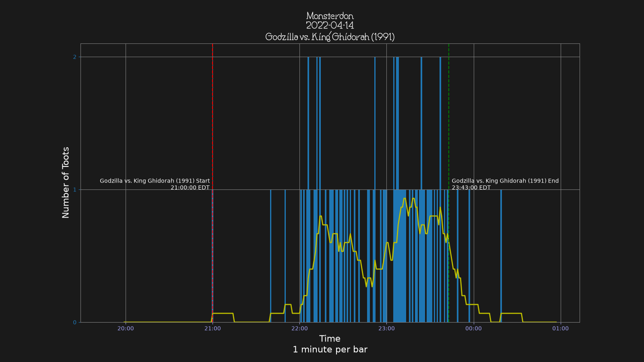Click the isolated blue bar after 00:00
The height and width of the screenshot is (362, 644).
click(501, 256)
